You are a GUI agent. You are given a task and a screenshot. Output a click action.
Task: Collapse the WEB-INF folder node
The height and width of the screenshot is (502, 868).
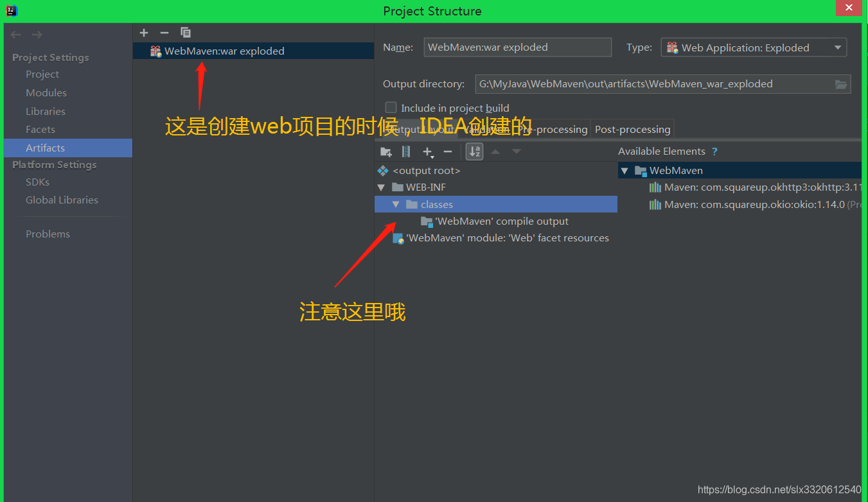click(x=381, y=187)
